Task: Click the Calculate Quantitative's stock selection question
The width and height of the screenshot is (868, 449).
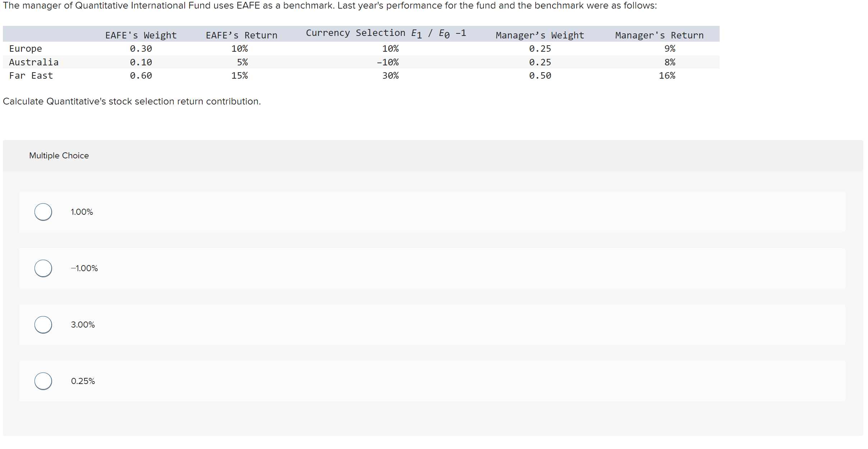Action: click(x=132, y=102)
